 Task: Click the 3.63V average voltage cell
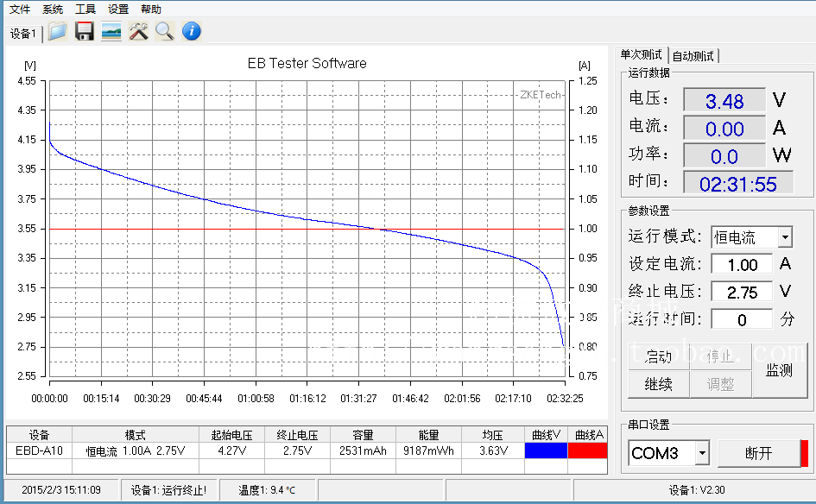point(493,450)
